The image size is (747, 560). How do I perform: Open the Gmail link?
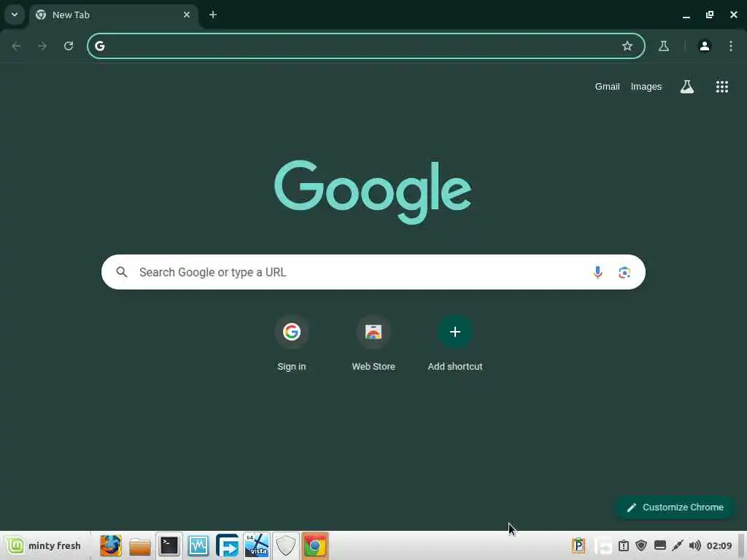607,87
